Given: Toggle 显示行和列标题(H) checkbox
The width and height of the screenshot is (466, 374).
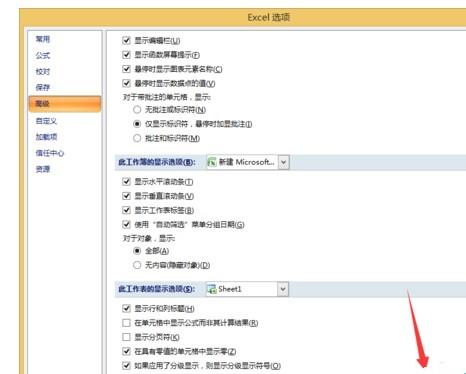Looking at the screenshot, I should tap(126, 309).
